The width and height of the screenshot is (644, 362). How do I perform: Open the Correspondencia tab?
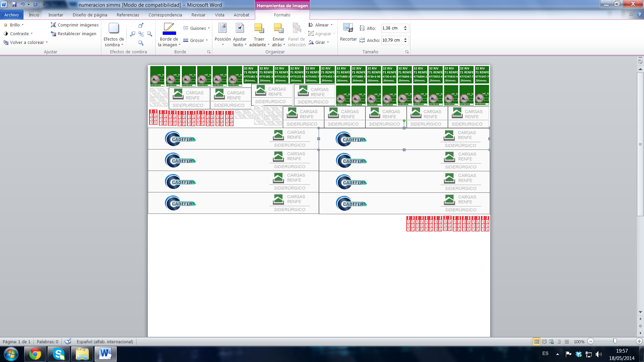(165, 15)
